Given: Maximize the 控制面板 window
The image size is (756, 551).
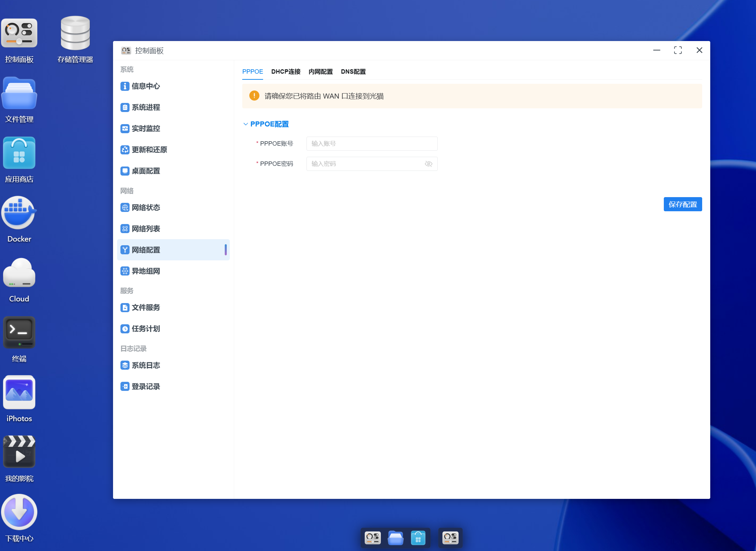Looking at the screenshot, I should pyautogui.click(x=678, y=50).
